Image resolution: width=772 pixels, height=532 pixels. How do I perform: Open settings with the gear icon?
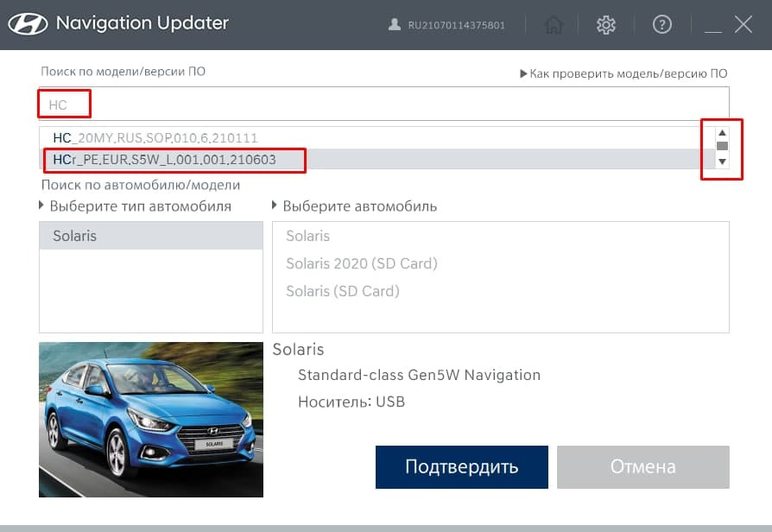(x=606, y=24)
